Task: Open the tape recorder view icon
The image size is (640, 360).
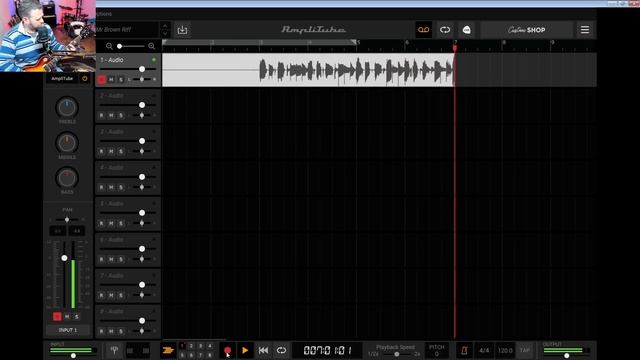Action: click(423, 30)
